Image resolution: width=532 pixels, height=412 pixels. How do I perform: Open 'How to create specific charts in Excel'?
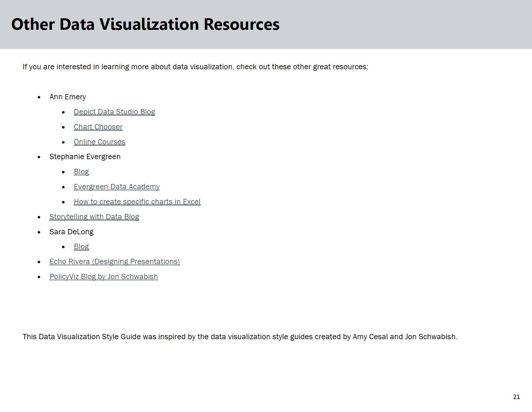click(137, 202)
